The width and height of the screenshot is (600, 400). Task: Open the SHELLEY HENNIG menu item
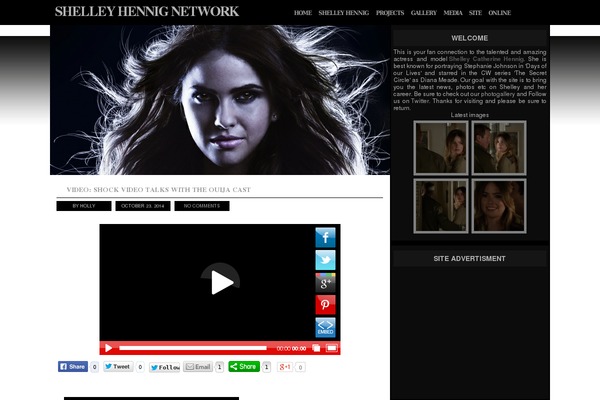pyautogui.click(x=344, y=13)
